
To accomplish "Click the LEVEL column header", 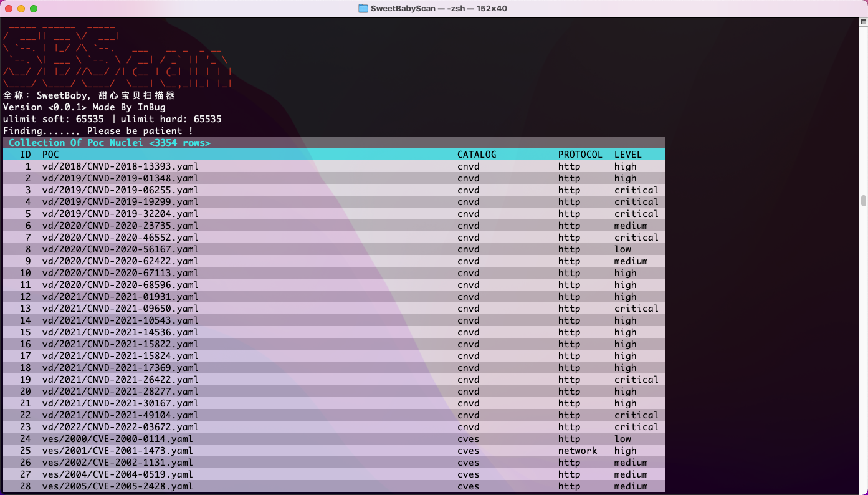I will tap(628, 155).
